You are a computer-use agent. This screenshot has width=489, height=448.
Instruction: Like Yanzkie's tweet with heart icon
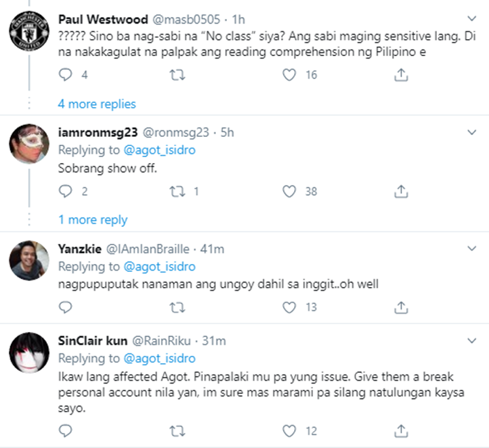(289, 307)
